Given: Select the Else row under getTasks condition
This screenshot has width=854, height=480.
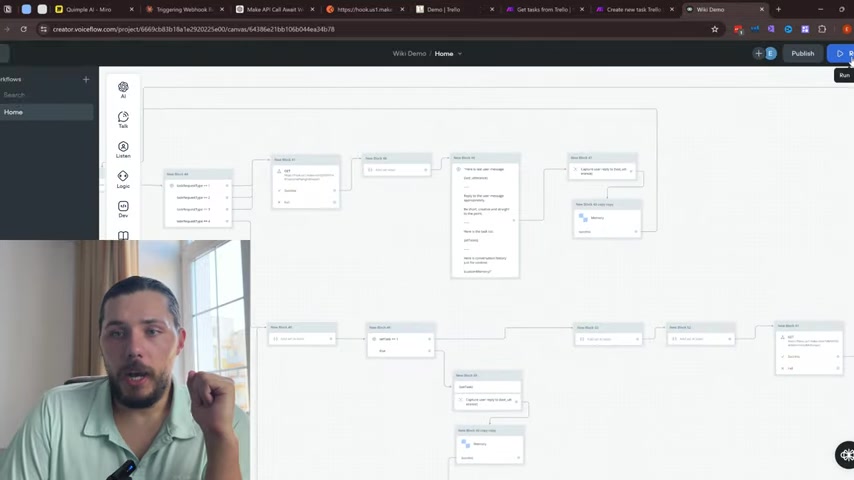Looking at the screenshot, I should click(x=401, y=351).
